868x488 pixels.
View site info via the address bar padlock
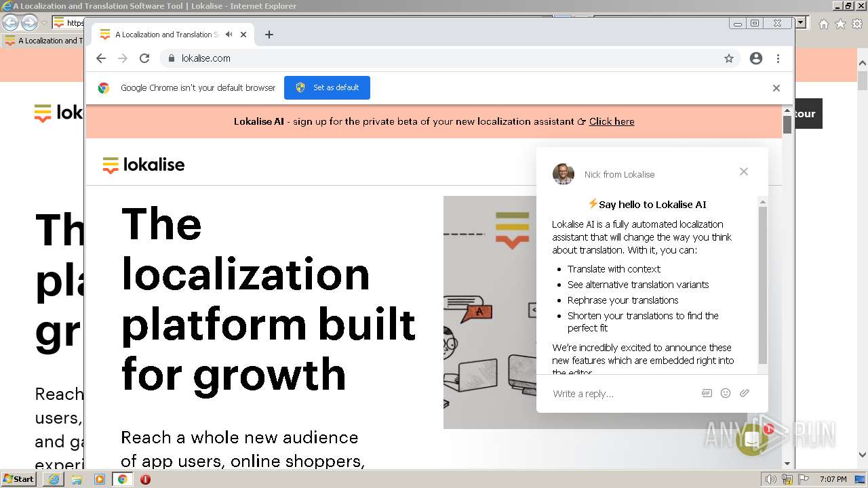point(171,58)
